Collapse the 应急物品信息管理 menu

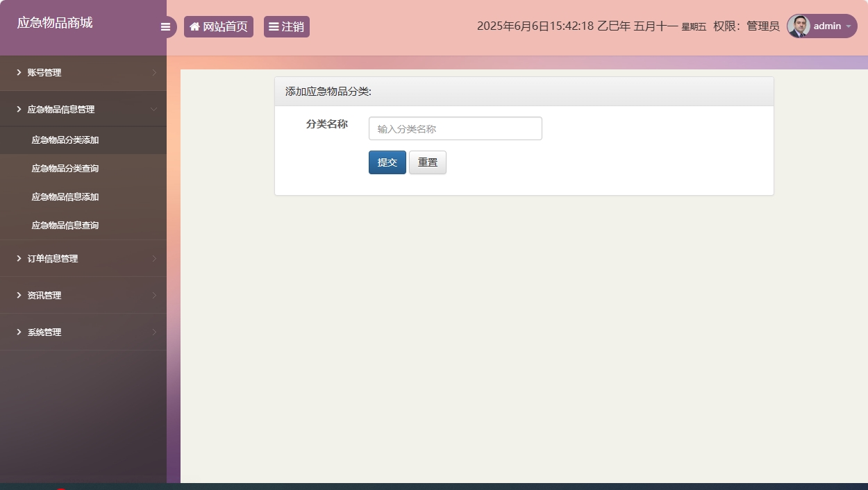[x=83, y=109]
